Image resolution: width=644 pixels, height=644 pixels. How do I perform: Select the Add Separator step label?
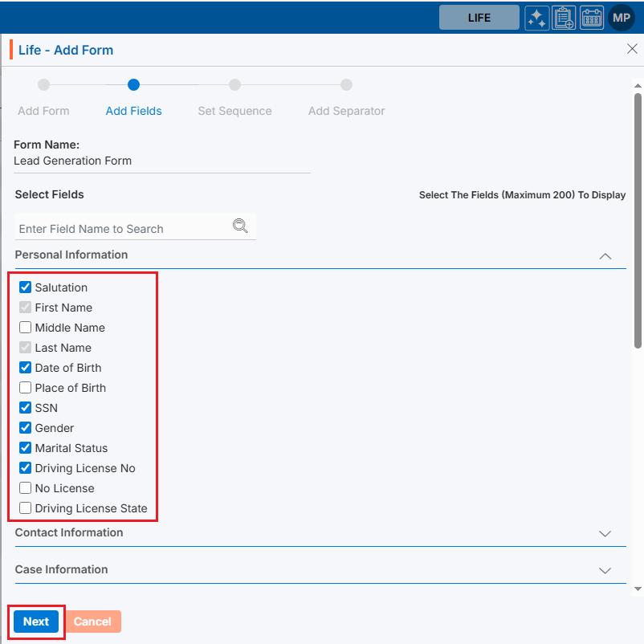tap(346, 111)
